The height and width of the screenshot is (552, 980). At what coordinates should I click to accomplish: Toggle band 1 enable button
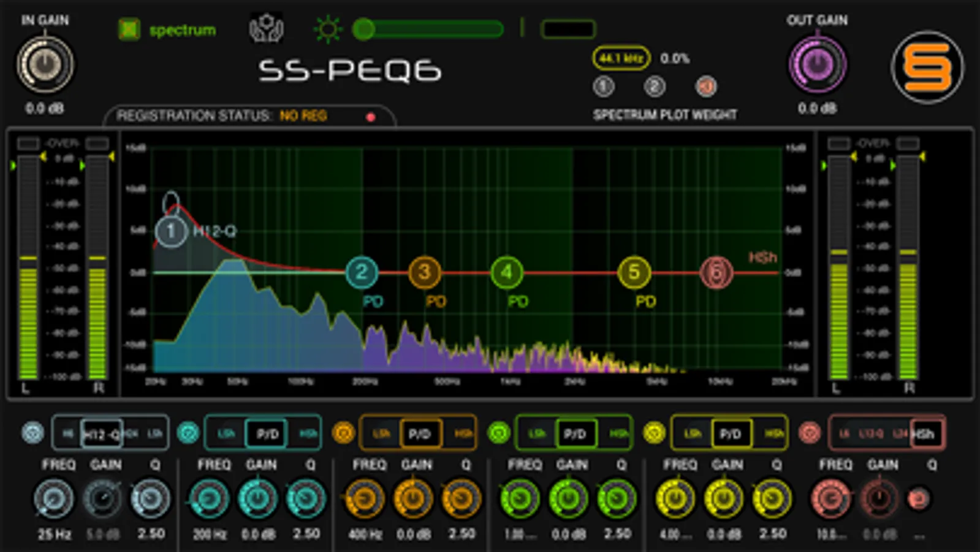pos(33,433)
